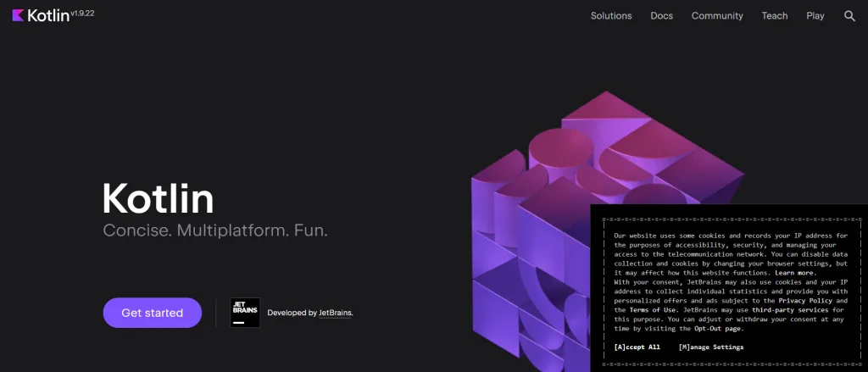Click the Get started button
Screen dimensions: 868x372
click(x=153, y=313)
